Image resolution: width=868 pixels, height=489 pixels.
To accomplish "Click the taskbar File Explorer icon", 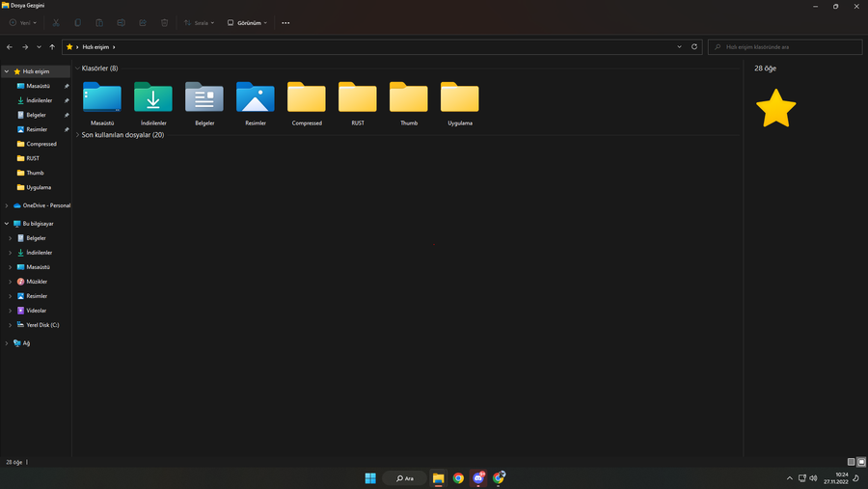I will pyautogui.click(x=439, y=478).
